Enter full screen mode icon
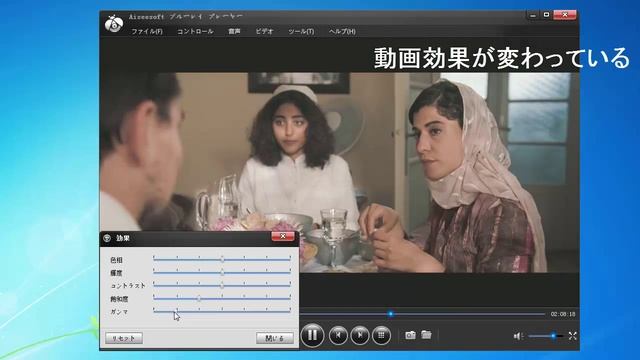Screen dimensions: 640x360 [572, 336]
